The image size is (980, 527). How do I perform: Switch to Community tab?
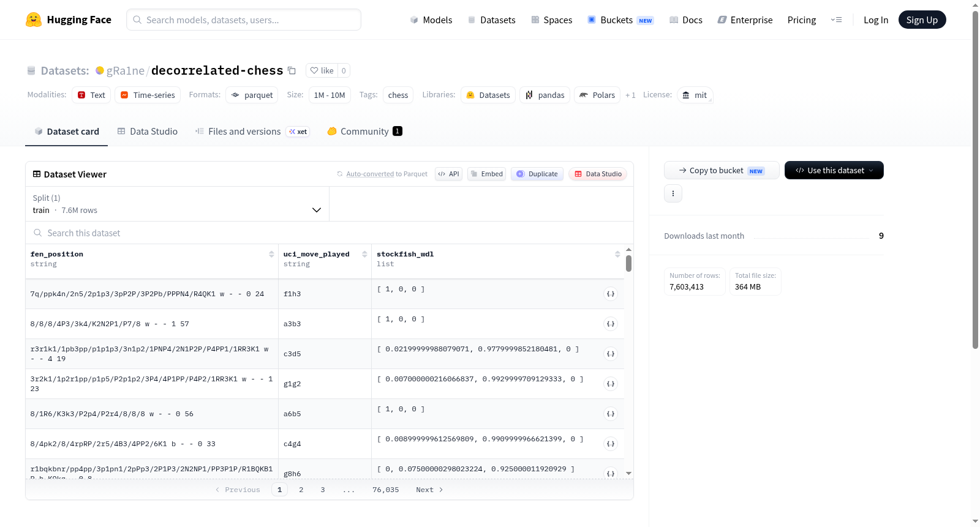click(x=365, y=132)
